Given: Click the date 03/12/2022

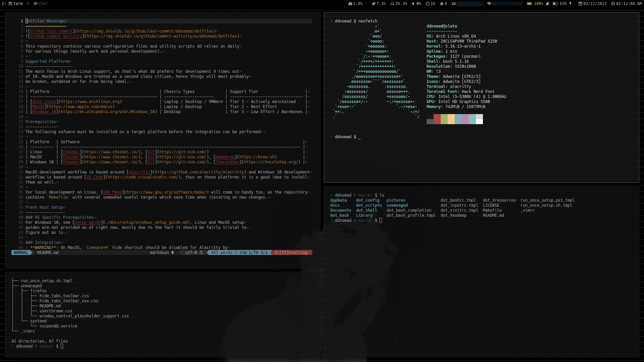Looking at the screenshot, I should (595, 4).
